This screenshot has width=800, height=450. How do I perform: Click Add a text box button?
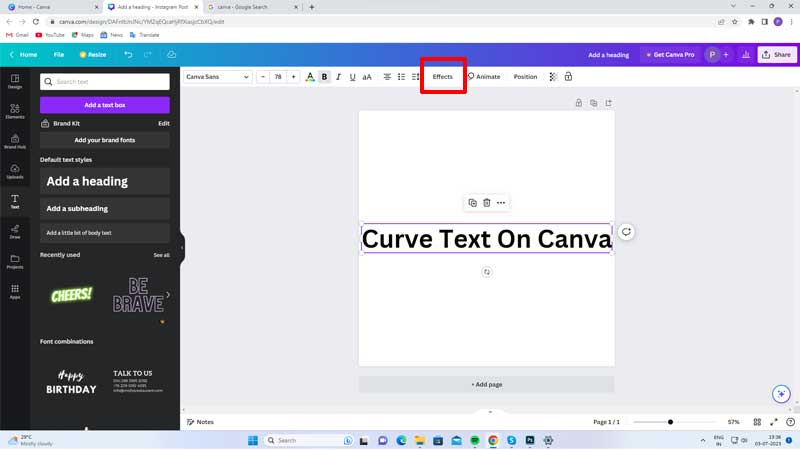(x=105, y=105)
